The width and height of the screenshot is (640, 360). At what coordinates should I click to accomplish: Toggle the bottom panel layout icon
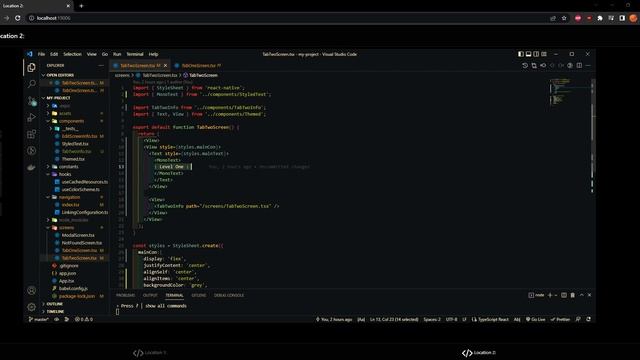(x=529, y=54)
